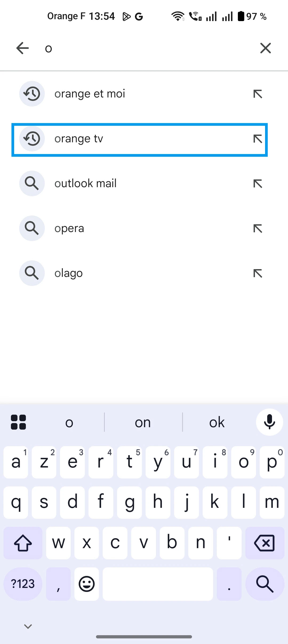288x644 pixels.
Task: Tap the history clock icon beside 'orange et moi'
Action: (32, 94)
